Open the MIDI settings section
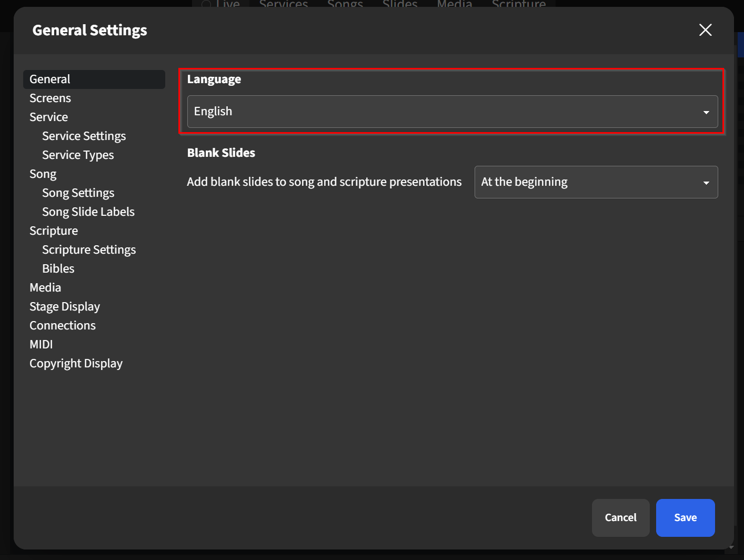 (x=41, y=344)
